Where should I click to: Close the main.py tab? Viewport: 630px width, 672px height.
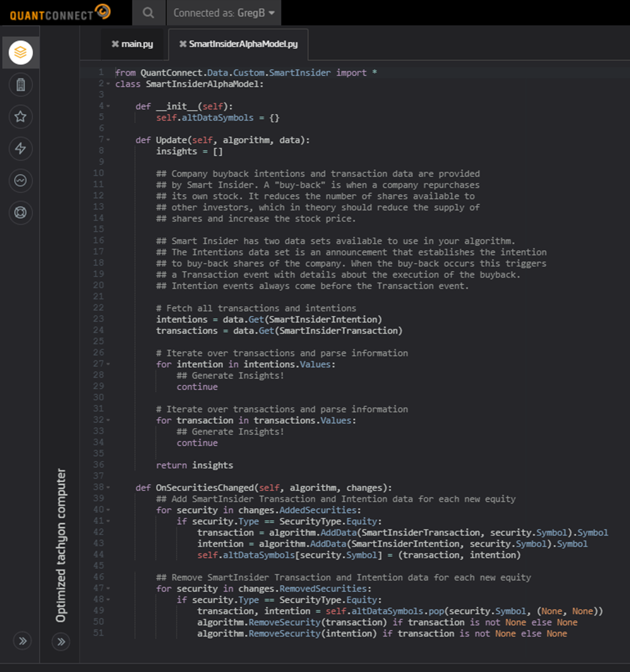115,44
